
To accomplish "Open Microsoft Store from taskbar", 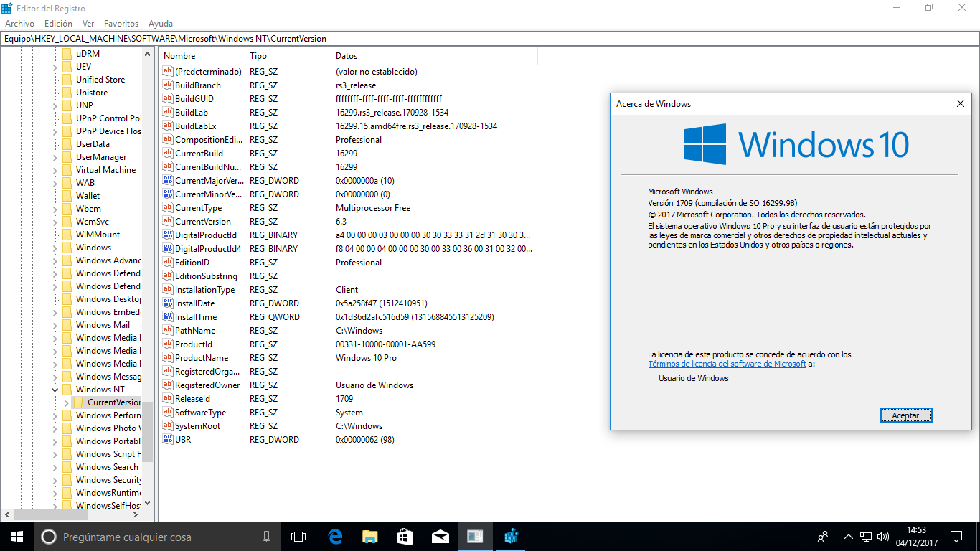I will pos(405,536).
